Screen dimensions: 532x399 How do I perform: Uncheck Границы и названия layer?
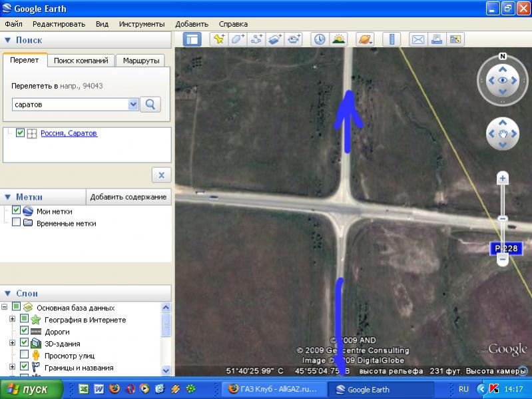click(x=24, y=366)
